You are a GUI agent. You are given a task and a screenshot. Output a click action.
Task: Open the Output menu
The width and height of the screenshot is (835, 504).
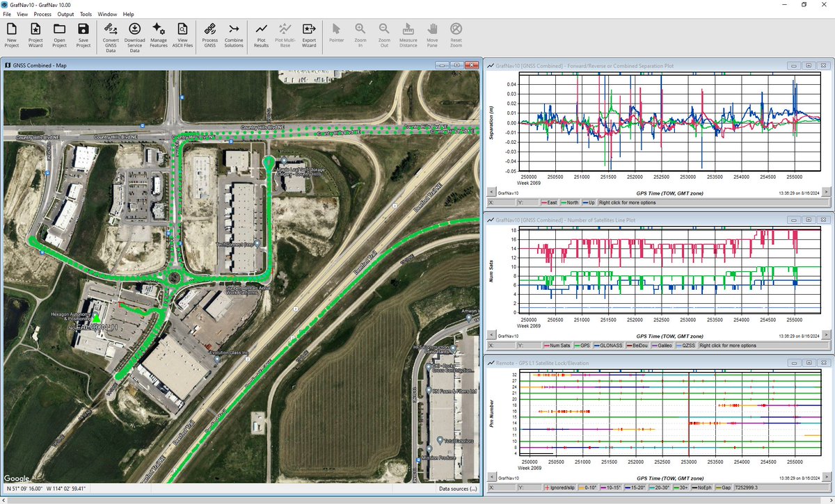[65, 14]
